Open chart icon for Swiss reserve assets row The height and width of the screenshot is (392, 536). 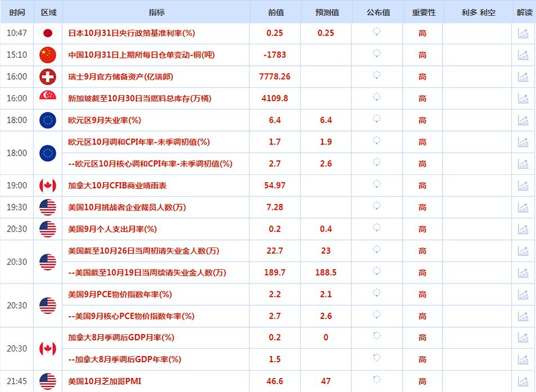[x=523, y=76]
